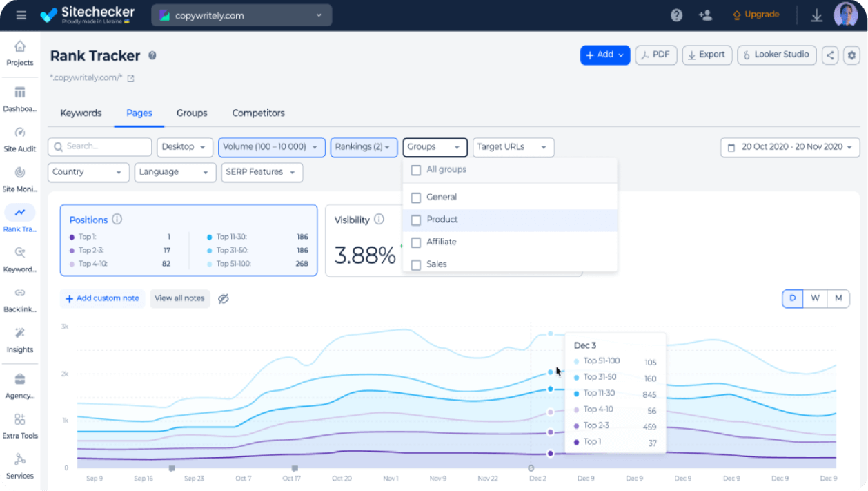Open Site Monitoring in the sidebar
868x491 pixels.
click(x=20, y=180)
